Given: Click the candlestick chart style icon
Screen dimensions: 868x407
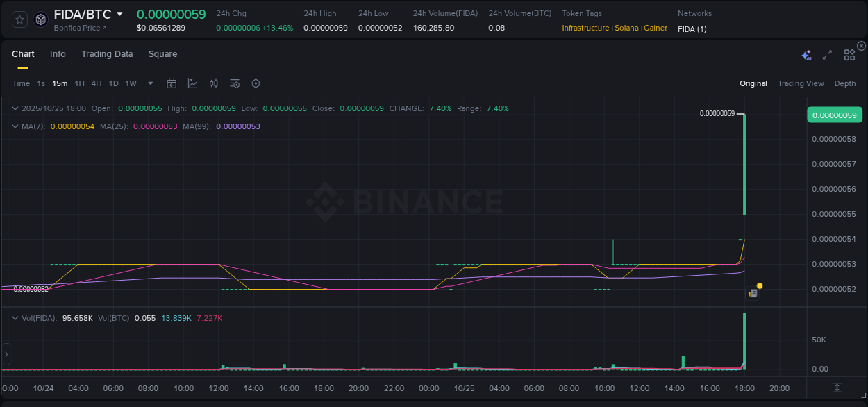Looking at the screenshot, I should point(214,83).
